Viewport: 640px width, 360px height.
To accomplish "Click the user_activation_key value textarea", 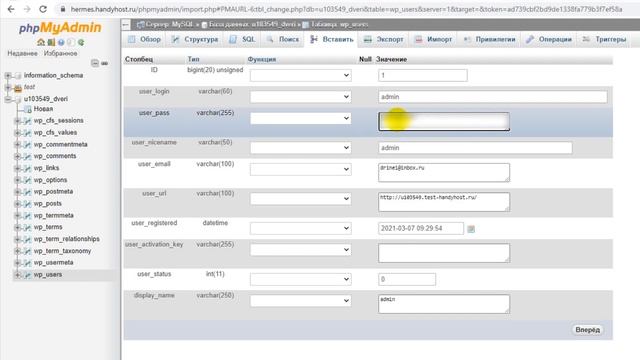I will (x=444, y=253).
